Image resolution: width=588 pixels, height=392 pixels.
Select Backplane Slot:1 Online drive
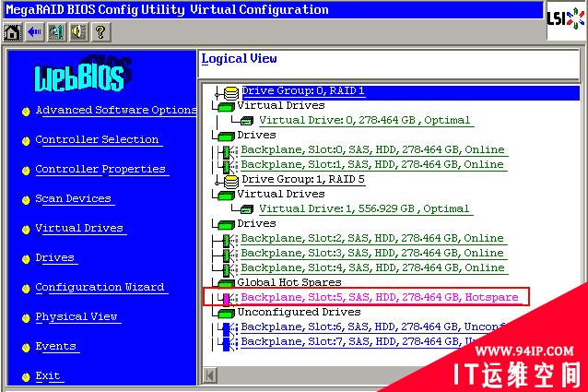(x=372, y=165)
